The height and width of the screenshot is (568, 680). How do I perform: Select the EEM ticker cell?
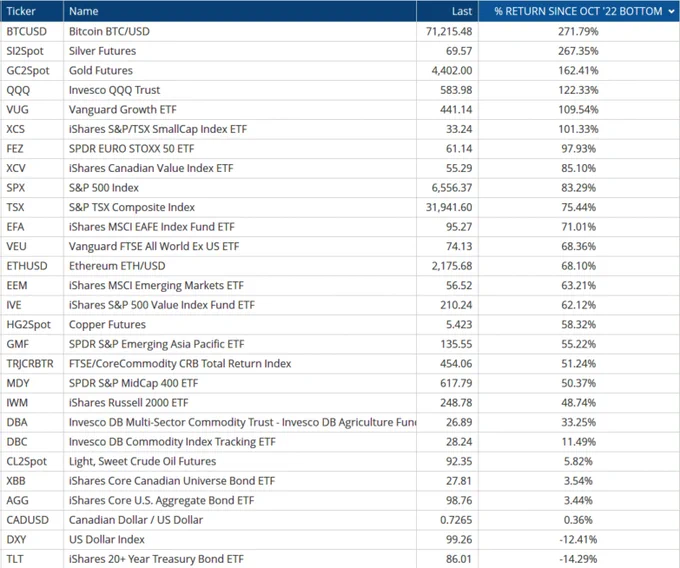coord(32,285)
